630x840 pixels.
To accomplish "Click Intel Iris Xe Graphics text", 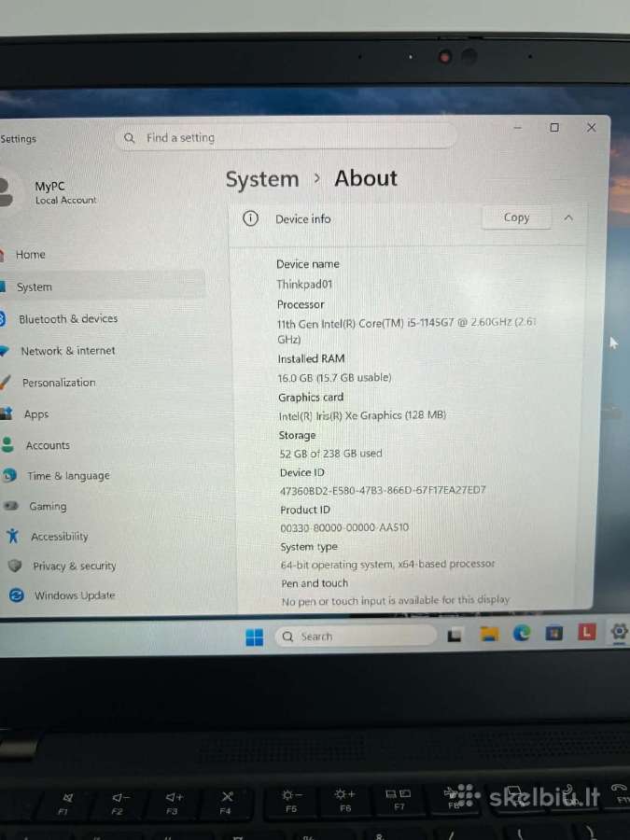I will click(x=362, y=415).
